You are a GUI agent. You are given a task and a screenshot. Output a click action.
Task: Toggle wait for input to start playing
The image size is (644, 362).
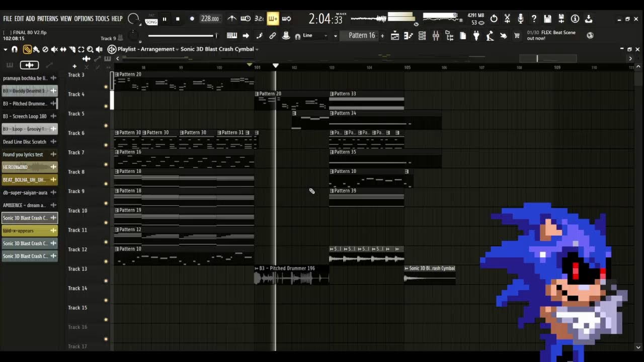(x=246, y=19)
